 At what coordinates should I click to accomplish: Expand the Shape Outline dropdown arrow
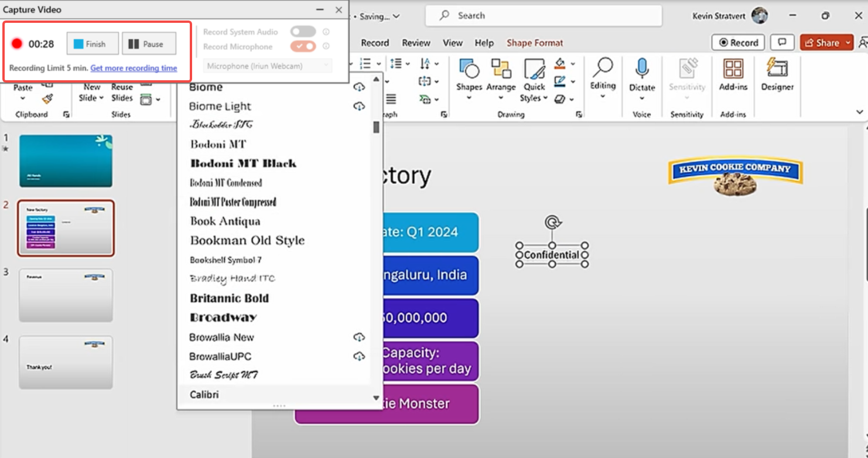click(572, 81)
